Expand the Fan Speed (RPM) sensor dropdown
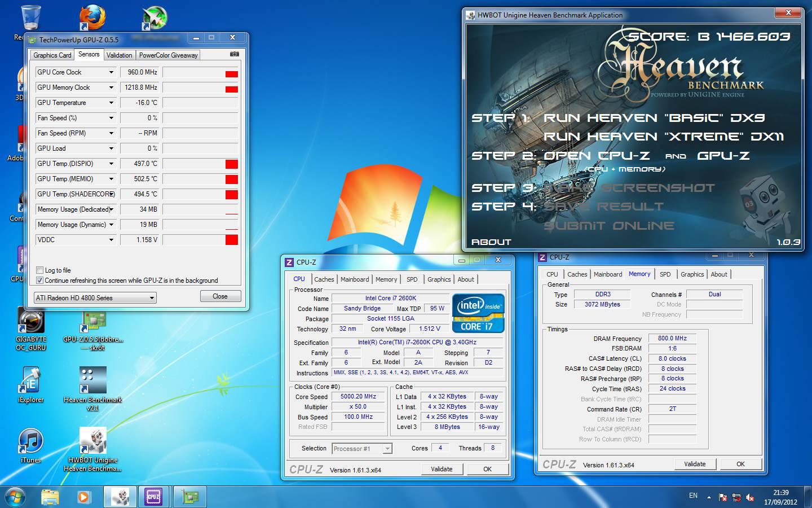 pos(111,133)
